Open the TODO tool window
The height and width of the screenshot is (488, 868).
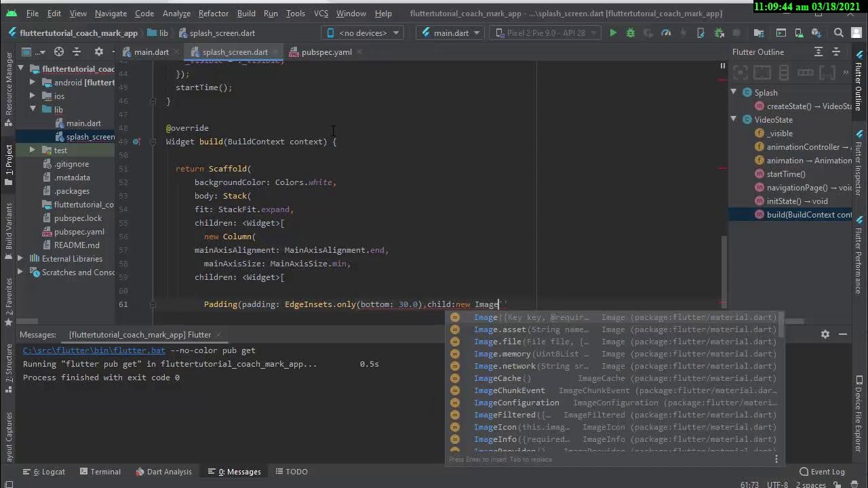click(291, 471)
